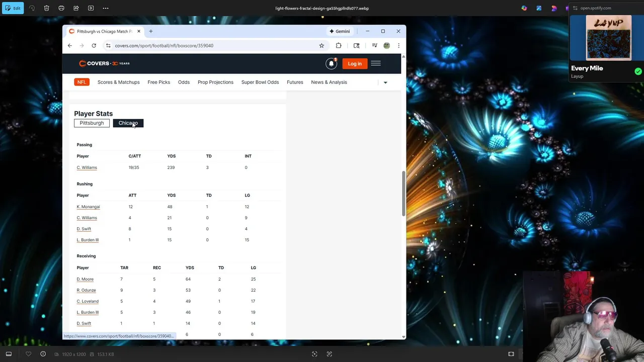Click the rotate image icon in Photos toolbar
The image size is (644, 362).
[x=32, y=8]
